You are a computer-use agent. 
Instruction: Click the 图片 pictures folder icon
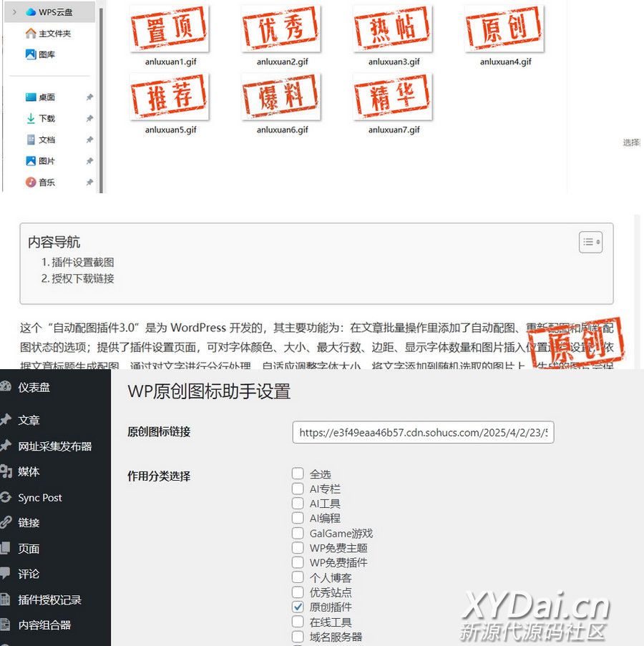31,162
